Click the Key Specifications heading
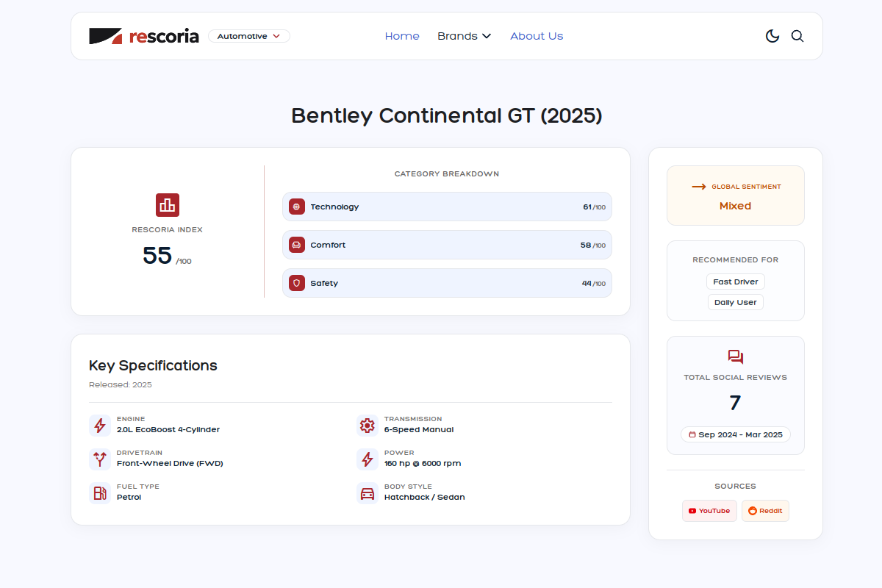The width and height of the screenshot is (882, 588). click(153, 365)
